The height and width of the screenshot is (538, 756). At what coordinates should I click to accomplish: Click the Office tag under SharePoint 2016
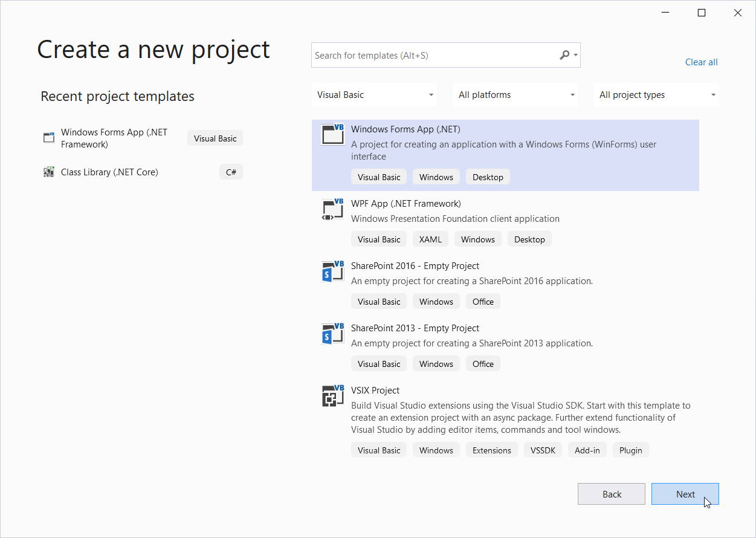(x=483, y=302)
